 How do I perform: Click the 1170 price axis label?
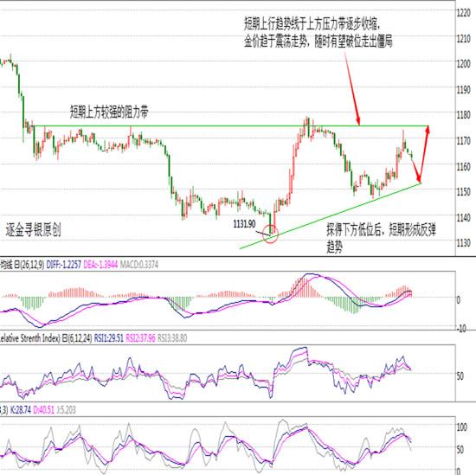464,141
